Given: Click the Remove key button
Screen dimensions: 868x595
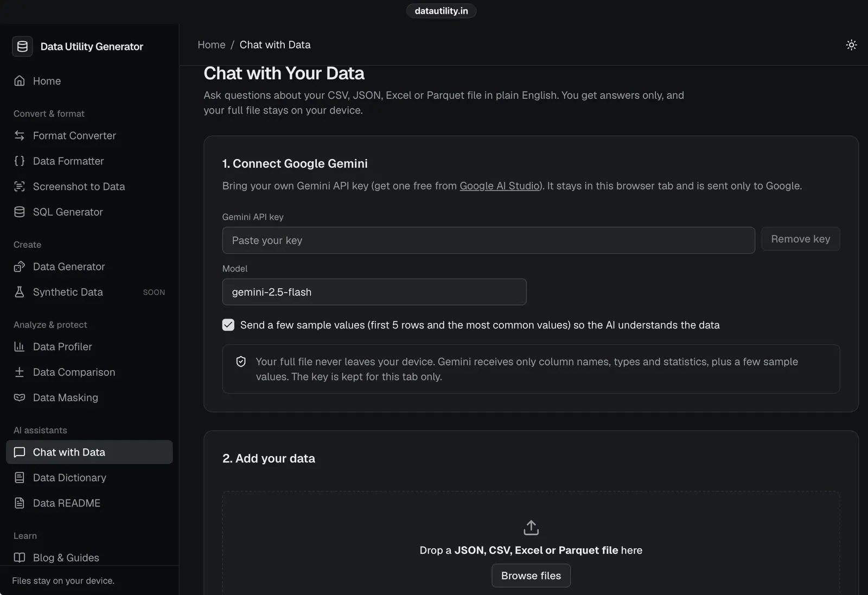Looking at the screenshot, I should (x=801, y=239).
